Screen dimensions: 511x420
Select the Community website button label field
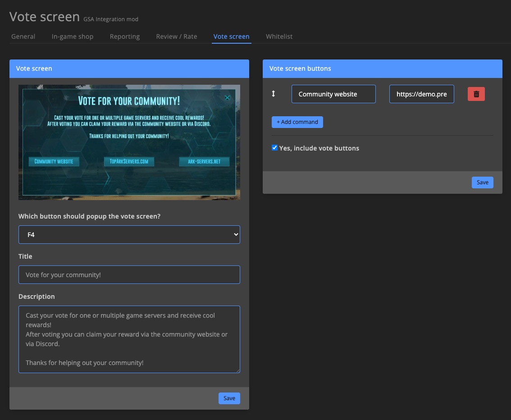333,94
